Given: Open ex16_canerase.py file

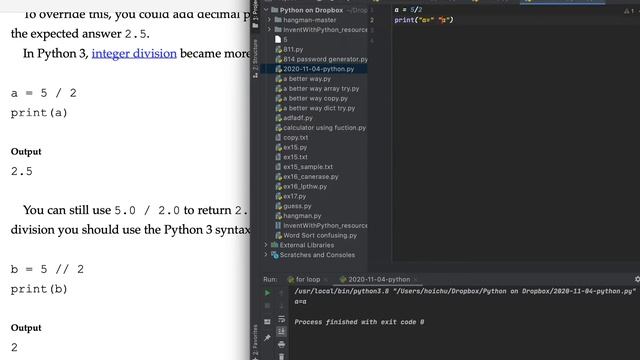Looking at the screenshot, I should pyautogui.click(x=307, y=177).
